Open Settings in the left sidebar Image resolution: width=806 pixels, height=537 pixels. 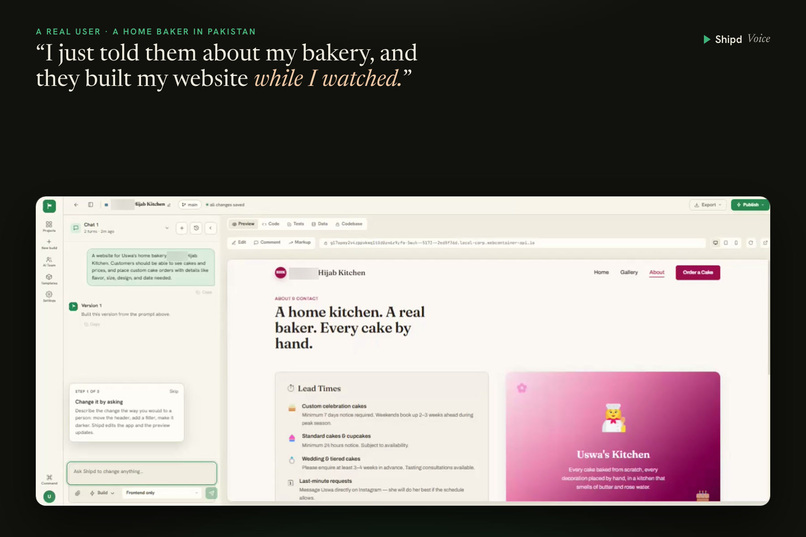point(49,297)
